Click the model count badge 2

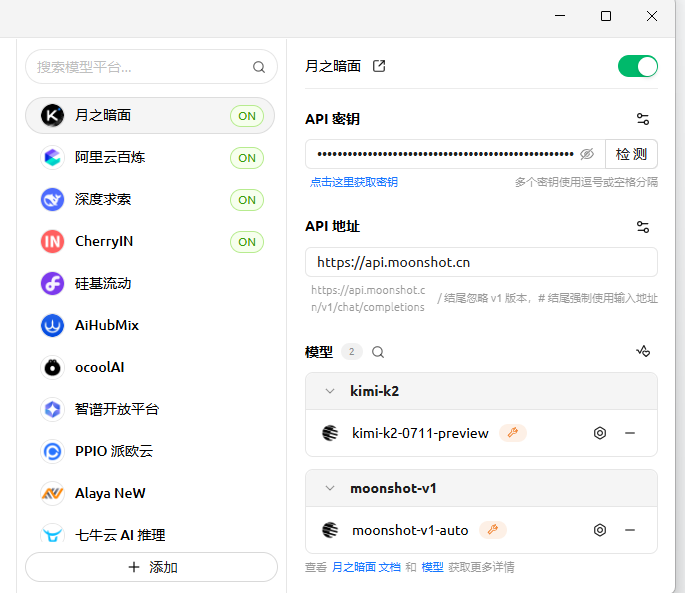352,352
